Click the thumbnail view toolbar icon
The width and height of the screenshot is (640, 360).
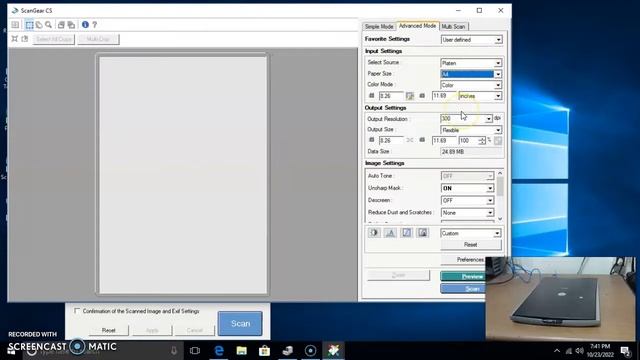point(15,25)
